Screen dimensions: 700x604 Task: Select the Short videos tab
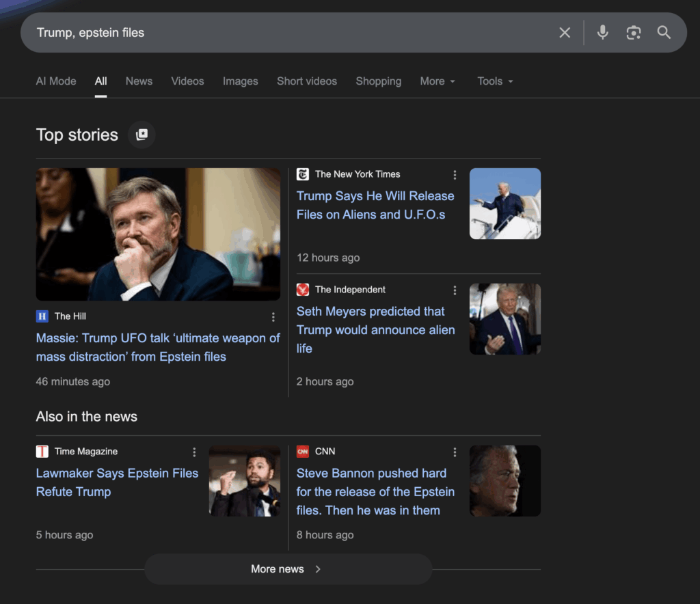[x=307, y=81]
